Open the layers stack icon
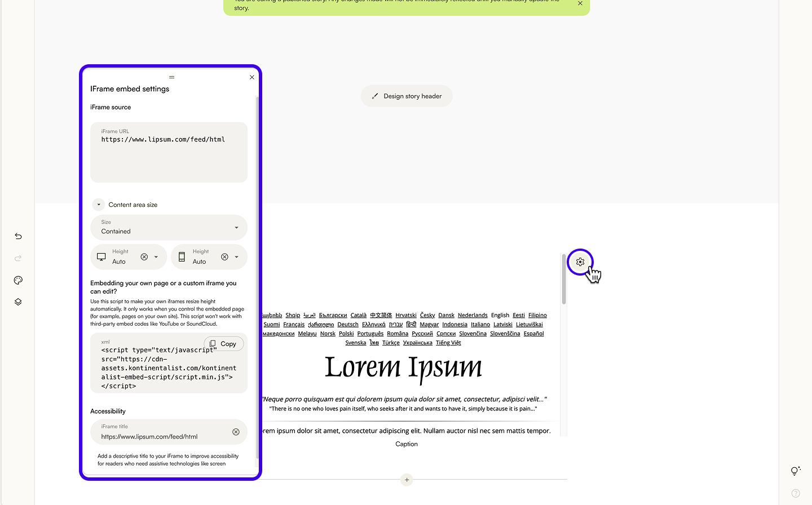This screenshot has height=505, width=812. point(18,302)
